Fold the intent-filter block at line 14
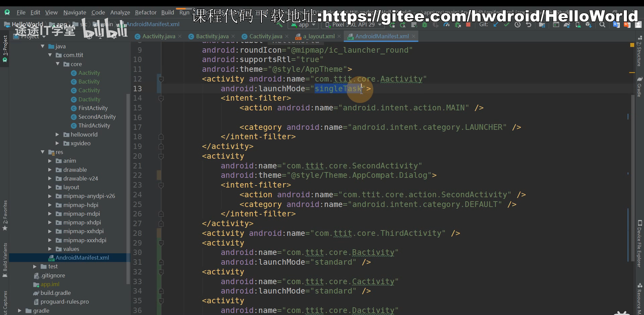Viewport: 644px width, 315px height. [161, 98]
